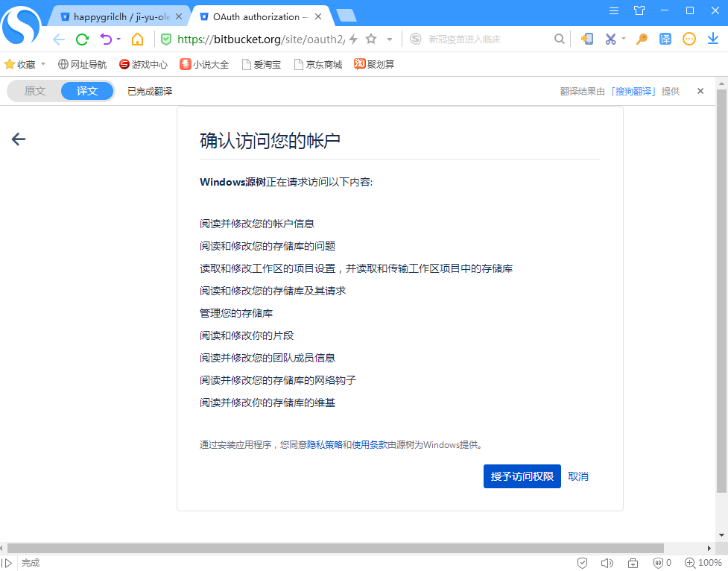
Task: Open 小说大全 bookmark
Action: (x=204, y=65)
